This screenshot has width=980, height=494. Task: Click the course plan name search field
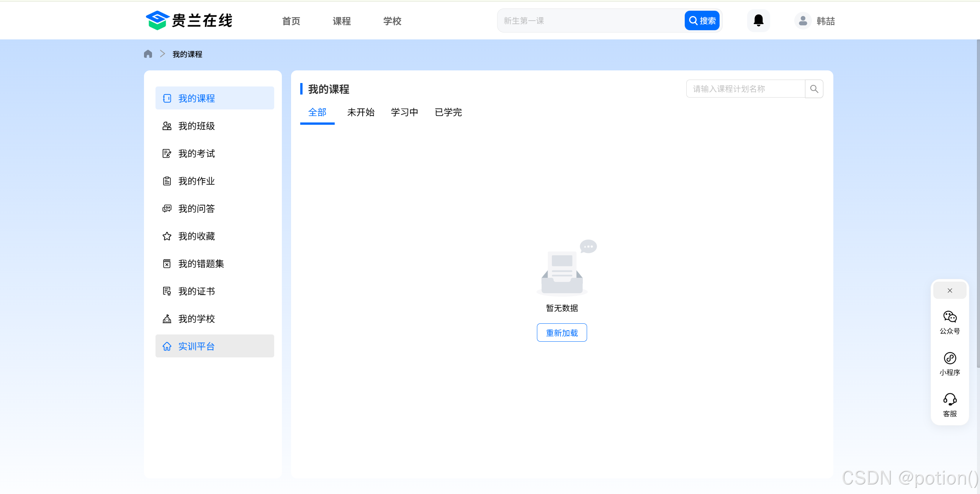[x=745, y=88]
